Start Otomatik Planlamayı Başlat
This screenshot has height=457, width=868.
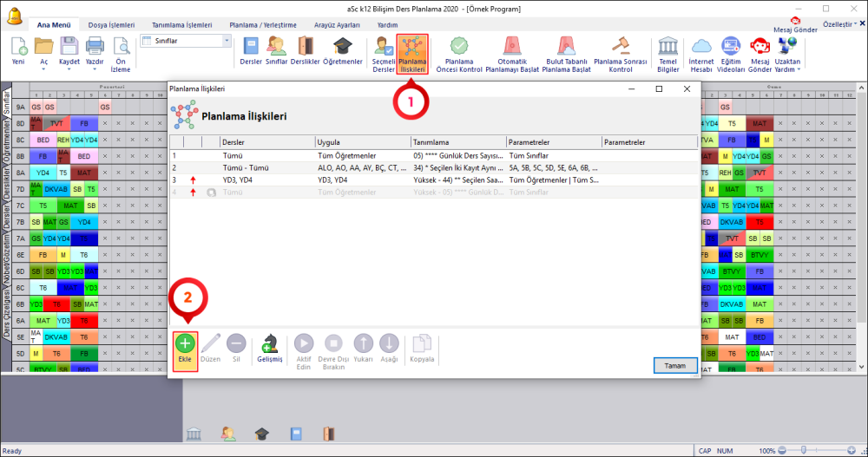click(512, 55)
